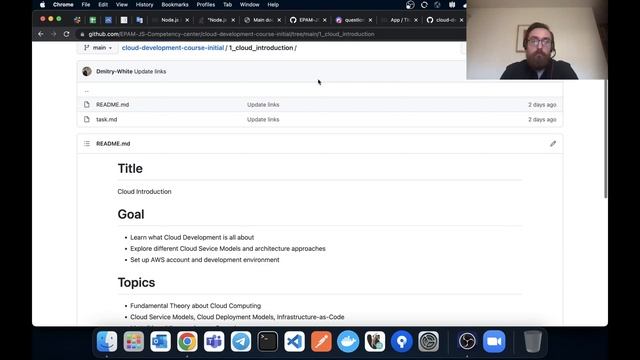The width and height of the screenshot is (640, 360).
Task: Open the Profiles menu
Action: tap(206, 5)
